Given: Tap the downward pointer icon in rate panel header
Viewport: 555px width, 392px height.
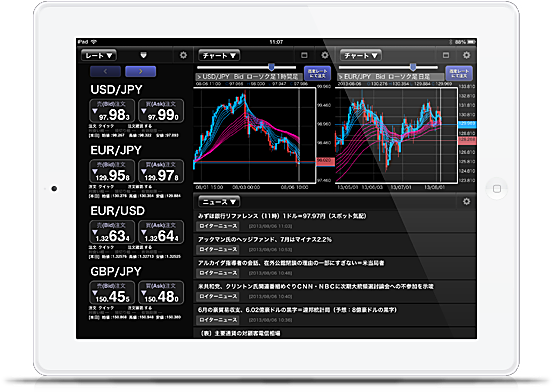Looking at the screenshot, I should [x=143, y=55].
